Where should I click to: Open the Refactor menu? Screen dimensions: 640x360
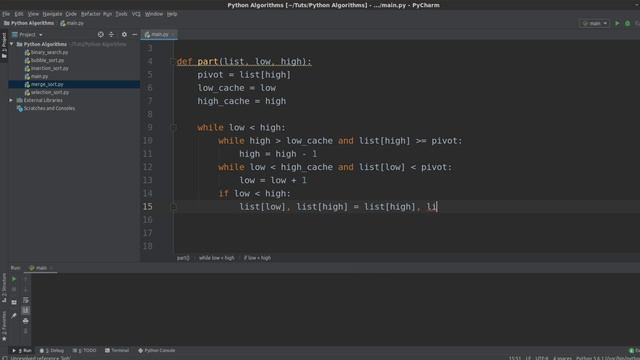(91, 14)
